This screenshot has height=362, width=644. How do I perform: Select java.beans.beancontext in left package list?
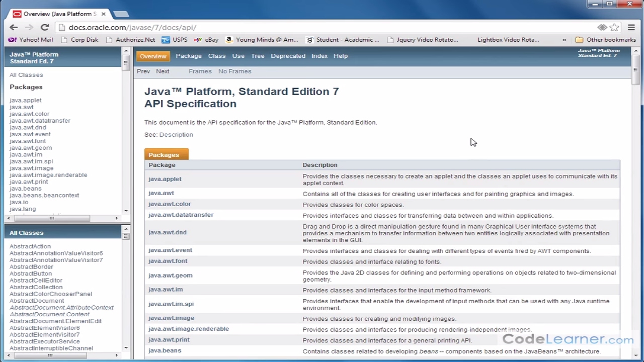[44, 196]
